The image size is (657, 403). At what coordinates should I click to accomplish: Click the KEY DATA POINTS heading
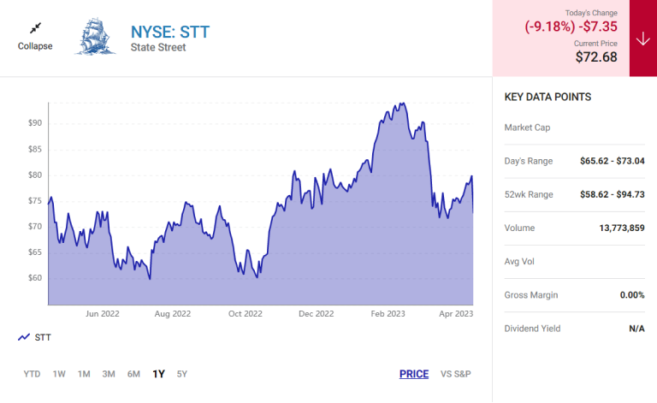point(548,97)
